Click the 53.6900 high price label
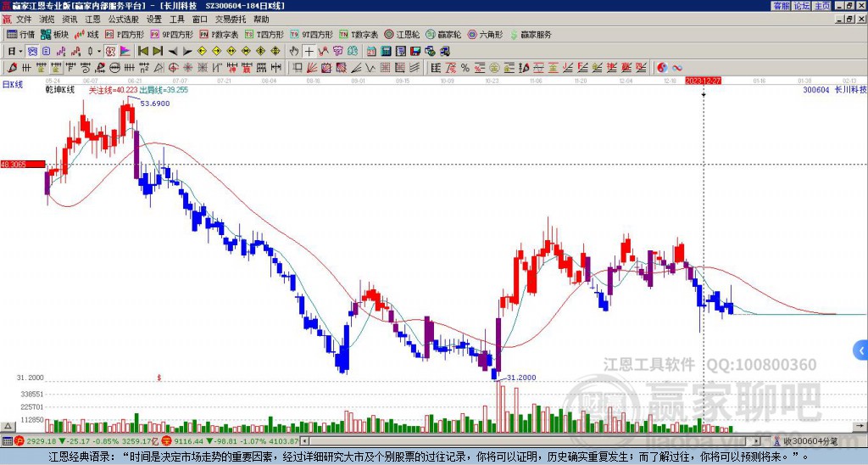 click(x=155, y=104)
